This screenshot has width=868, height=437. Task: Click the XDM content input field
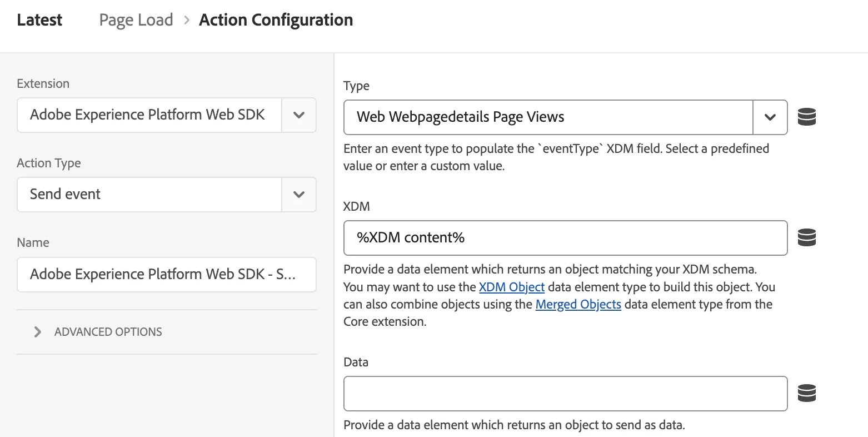[566, 238]
